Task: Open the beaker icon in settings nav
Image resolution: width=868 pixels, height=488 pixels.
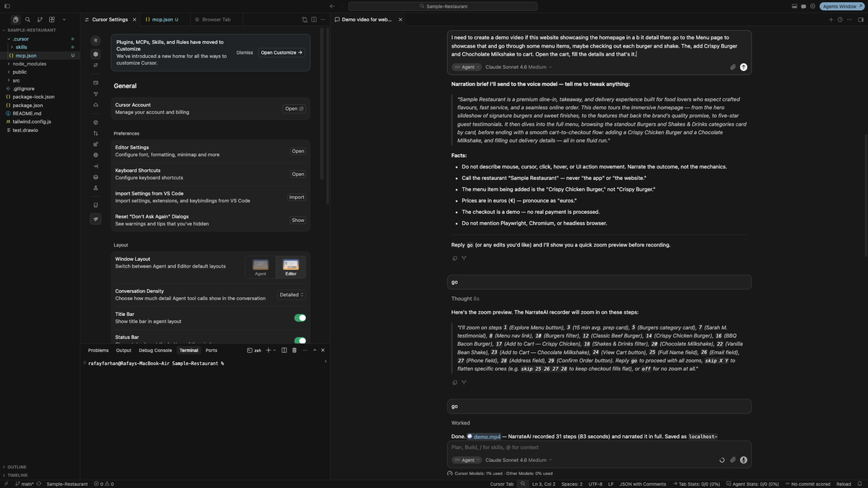Action: coord(95,188)
